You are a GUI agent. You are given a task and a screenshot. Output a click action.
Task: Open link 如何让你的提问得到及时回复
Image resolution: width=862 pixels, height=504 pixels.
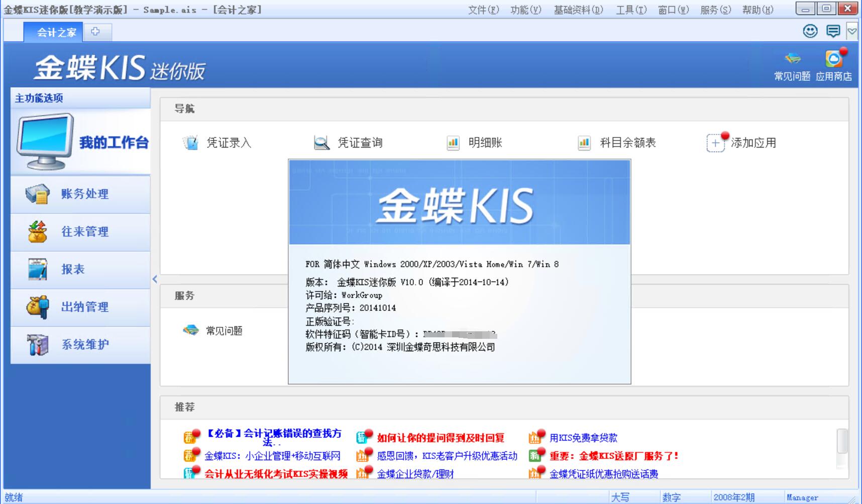pos(441,438)
